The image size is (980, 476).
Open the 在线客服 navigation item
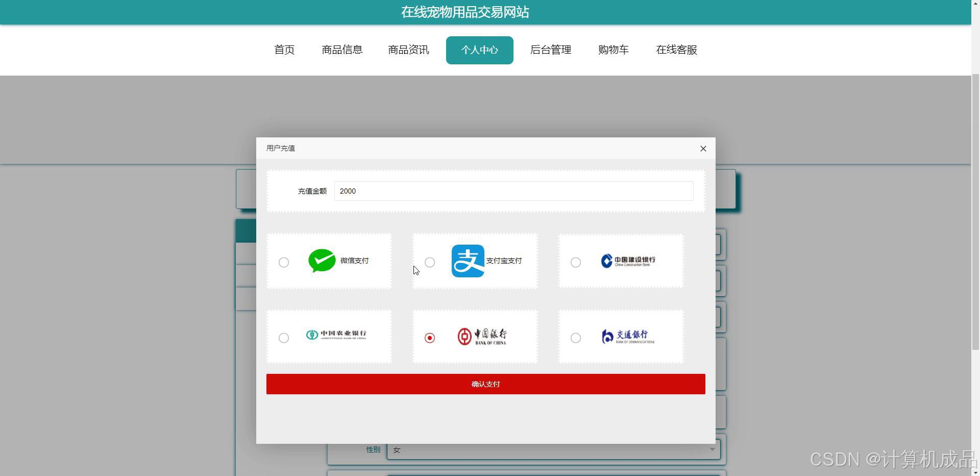click(x=677, y=50)
